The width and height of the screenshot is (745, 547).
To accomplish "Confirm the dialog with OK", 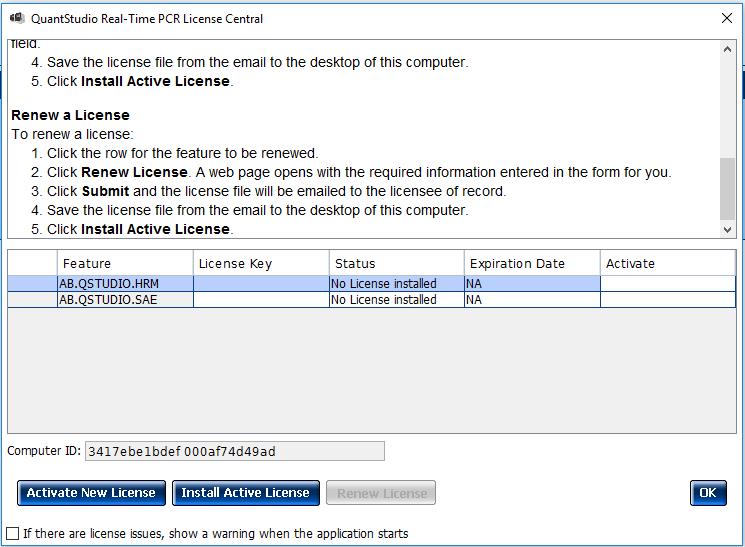I will point(708,493).
